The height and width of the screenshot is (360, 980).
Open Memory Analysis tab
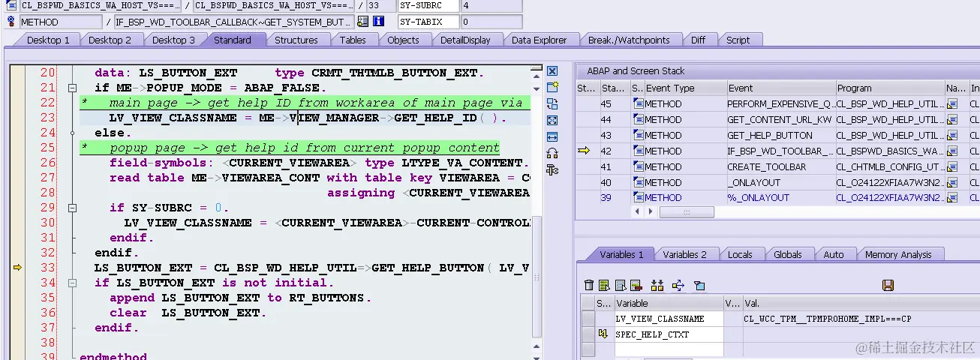coord(897,255)
